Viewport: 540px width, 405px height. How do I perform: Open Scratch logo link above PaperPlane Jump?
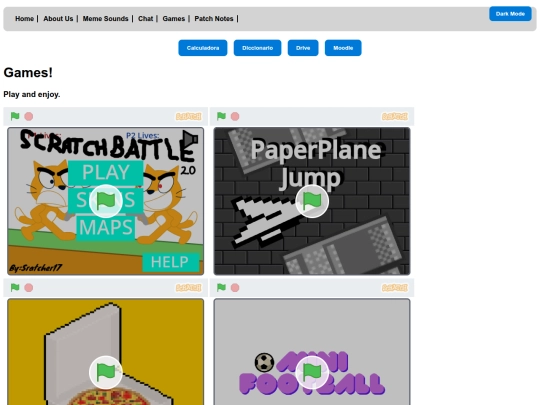click(395, 116)
